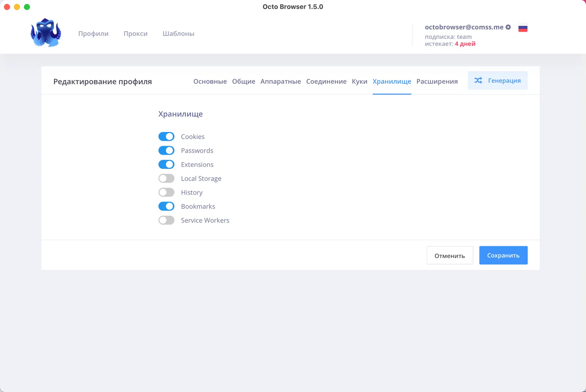Toggle Extensions storage off
Viewport: 586px width, 392px height.
tap(166, 165)
